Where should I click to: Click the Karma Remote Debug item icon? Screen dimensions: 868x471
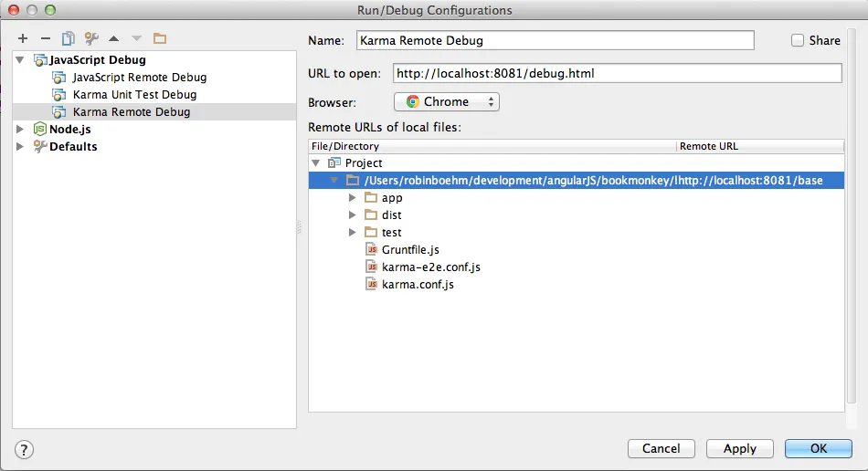tap(58, 111)
